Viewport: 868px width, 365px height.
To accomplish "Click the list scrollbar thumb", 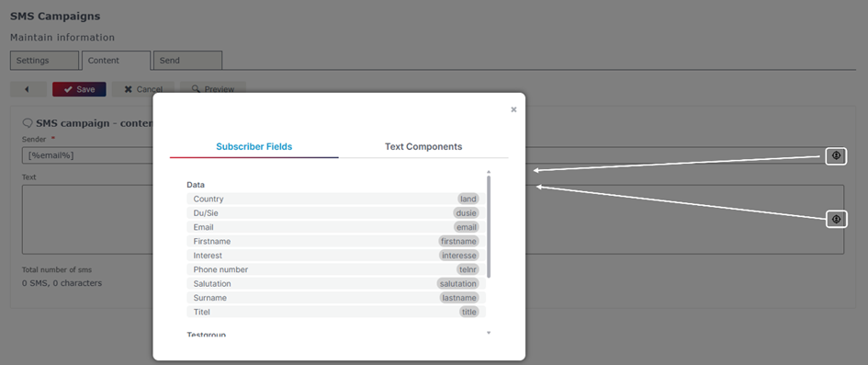I will pos(489,227).
